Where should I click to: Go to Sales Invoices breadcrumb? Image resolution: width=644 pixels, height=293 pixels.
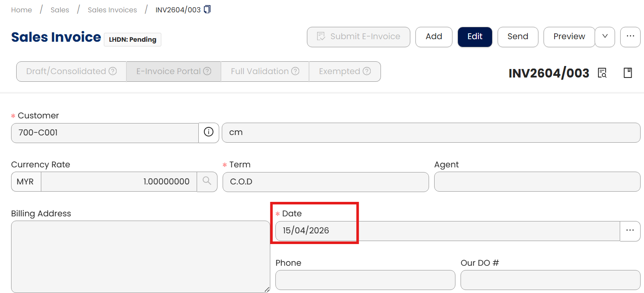click(x=112, y=10)
